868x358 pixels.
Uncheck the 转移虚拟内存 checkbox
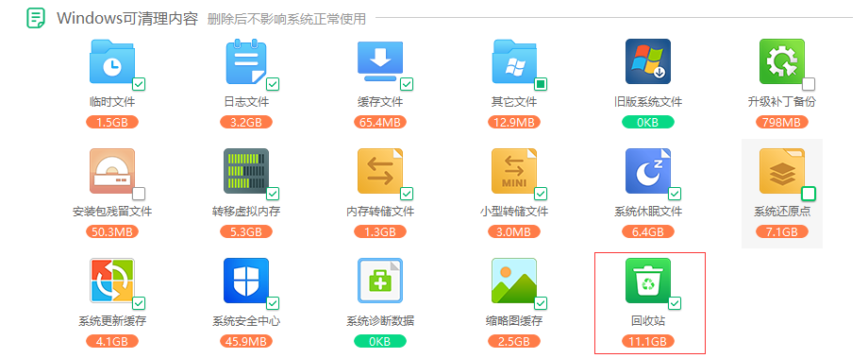click(273, 194)
